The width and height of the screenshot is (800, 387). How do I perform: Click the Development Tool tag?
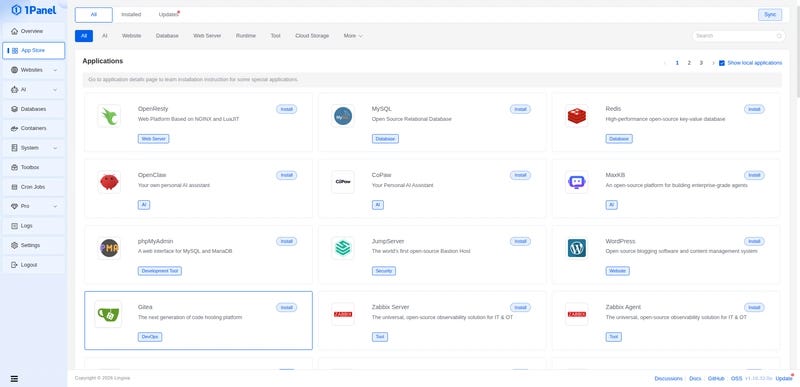tap(160, 271)
